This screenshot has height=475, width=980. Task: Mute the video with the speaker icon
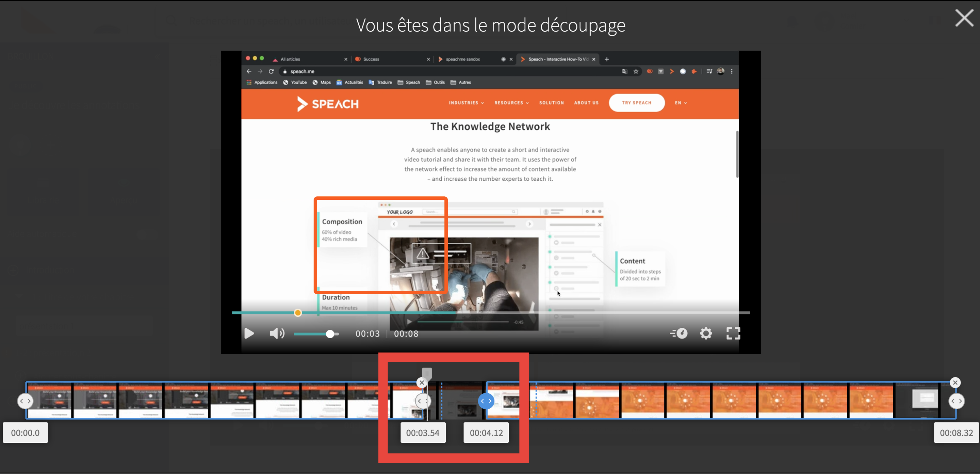(x=277, y=333)
